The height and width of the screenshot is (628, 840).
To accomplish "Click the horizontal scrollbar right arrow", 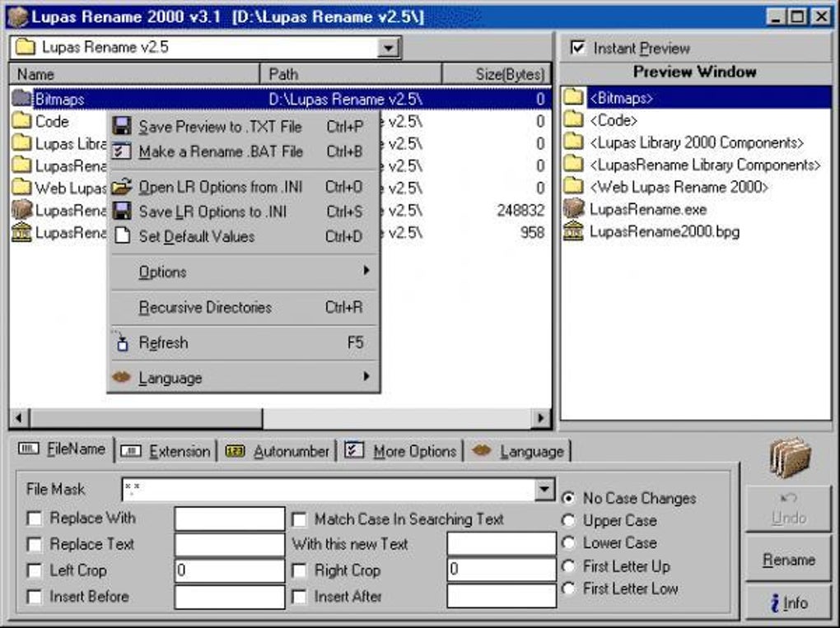I will [540, 418].
